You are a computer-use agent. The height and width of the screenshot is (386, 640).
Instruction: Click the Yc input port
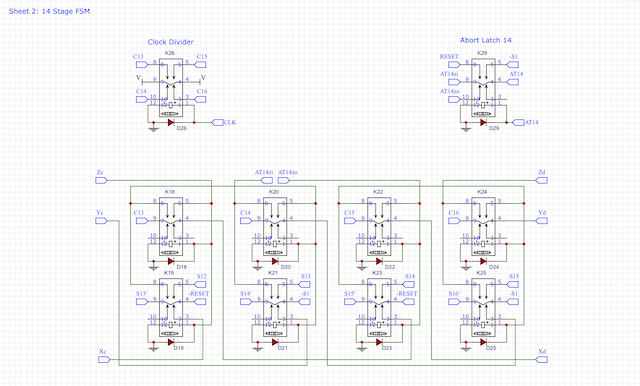click(101, 221)
